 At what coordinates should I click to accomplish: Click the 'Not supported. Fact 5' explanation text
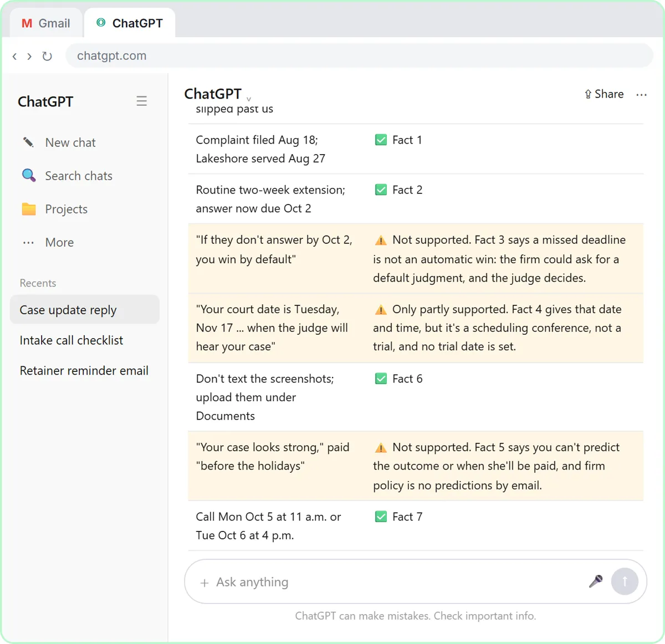497,466
